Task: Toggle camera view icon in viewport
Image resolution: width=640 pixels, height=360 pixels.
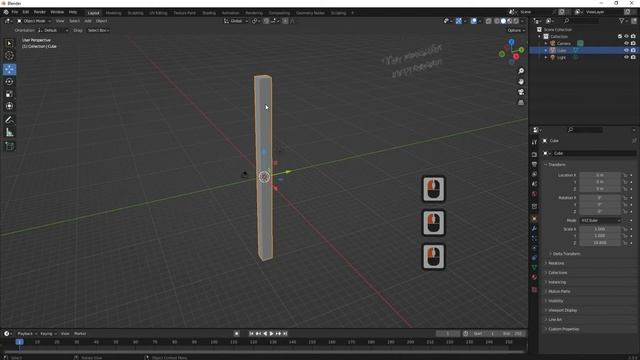Action: [x=521, y=92]
